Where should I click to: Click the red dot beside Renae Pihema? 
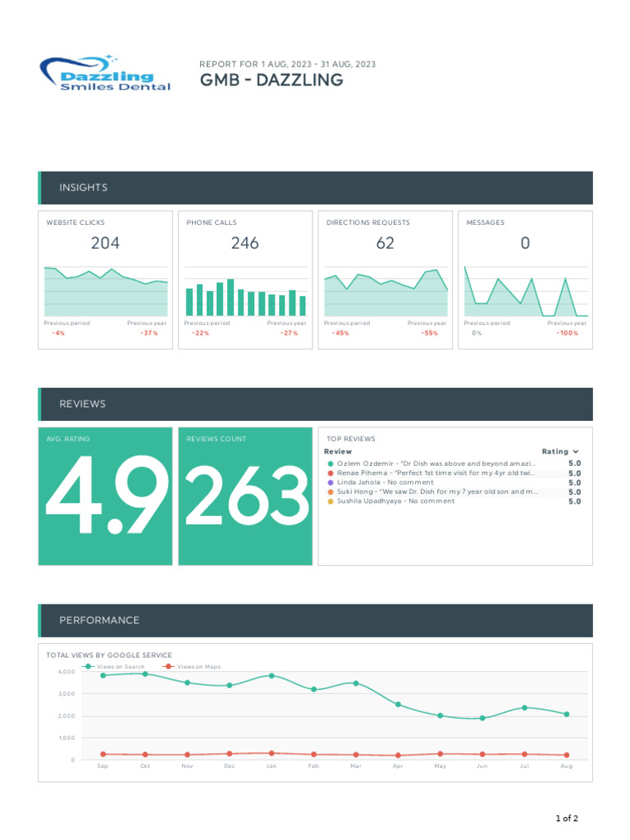[x=331, y=473]
